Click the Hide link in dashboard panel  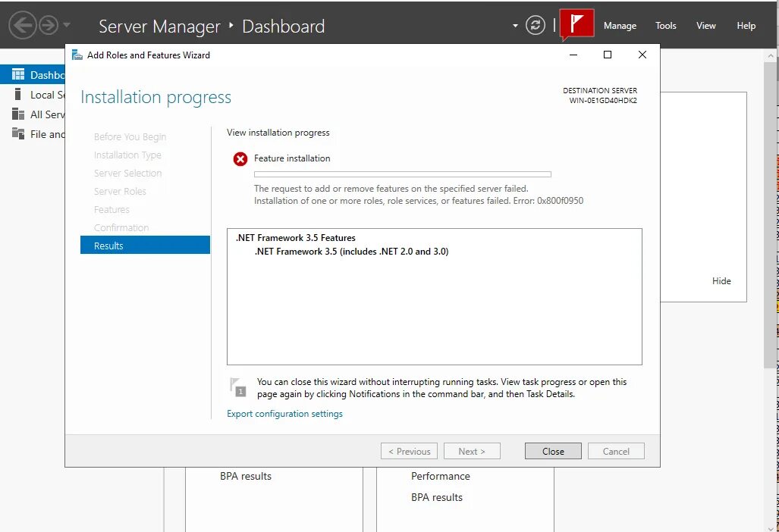click(x=721, y=281)
